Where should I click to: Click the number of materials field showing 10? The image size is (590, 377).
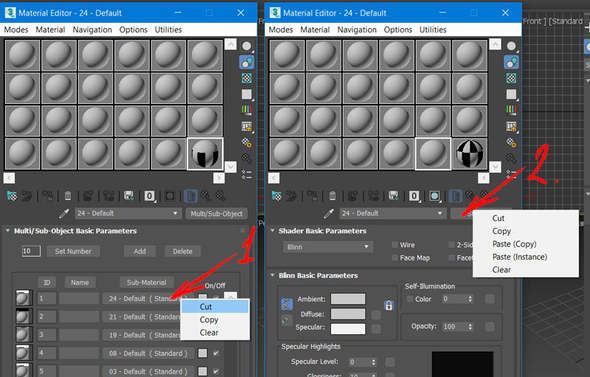31,251
